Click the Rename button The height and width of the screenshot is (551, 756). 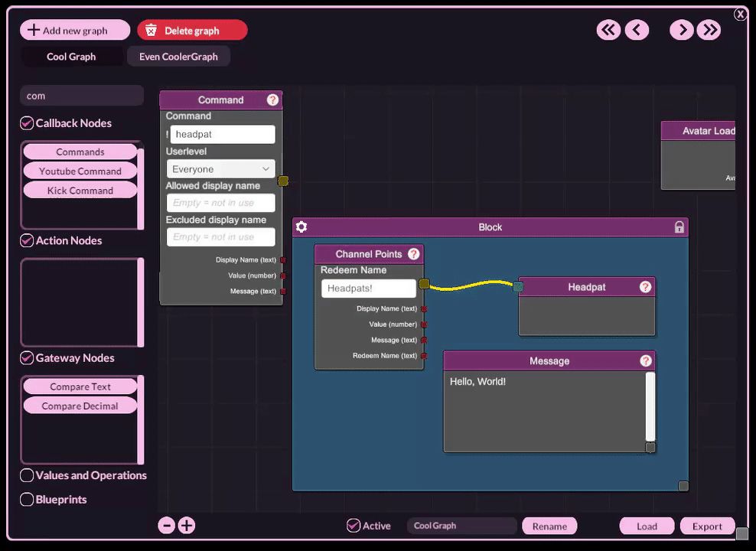click(x=549, y=526)
